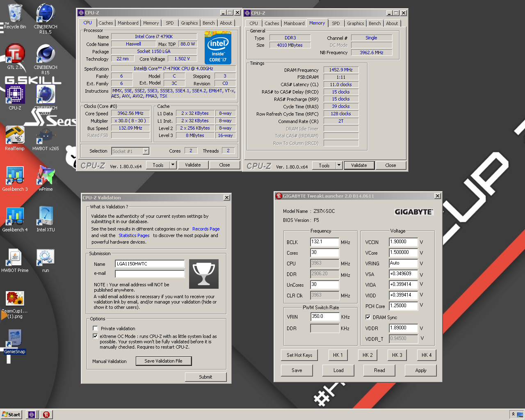Click the VCCIN voltage field
This screenshot has height=420, width=525.
click(403, 242)
